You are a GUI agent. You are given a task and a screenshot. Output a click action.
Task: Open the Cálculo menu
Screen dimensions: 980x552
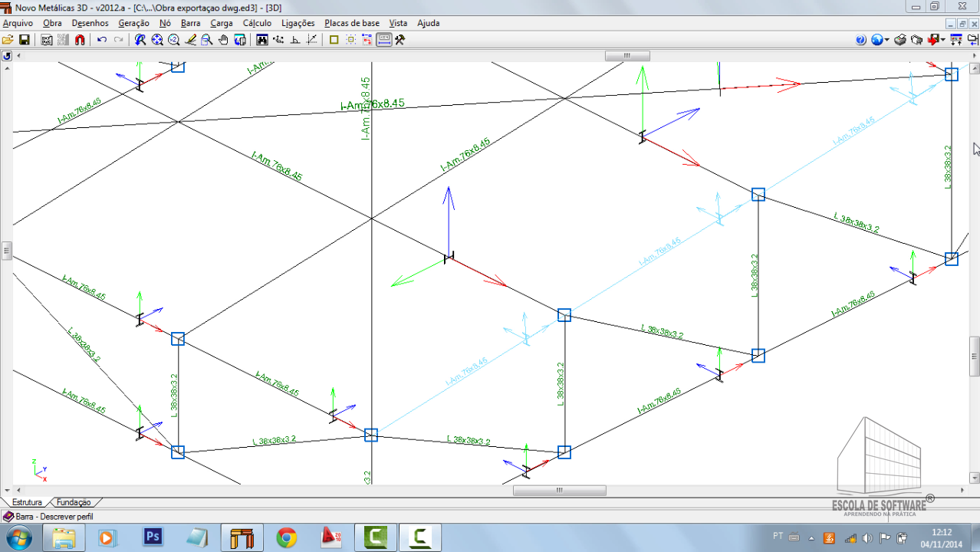point(257,23)
